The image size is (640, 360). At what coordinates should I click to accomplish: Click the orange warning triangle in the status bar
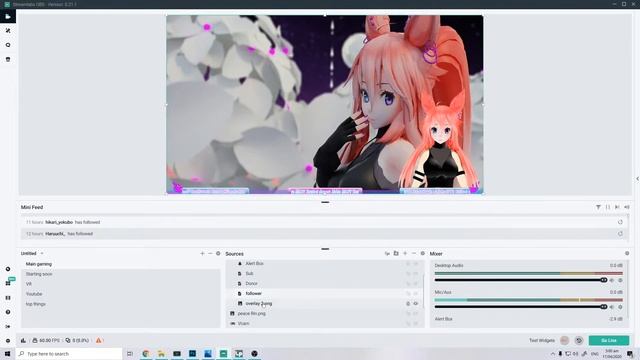pos(98,340)
